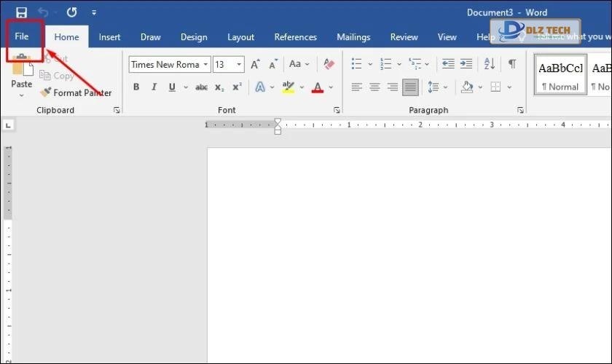Increase the font size with the grow icon

[x=255, y=64]
